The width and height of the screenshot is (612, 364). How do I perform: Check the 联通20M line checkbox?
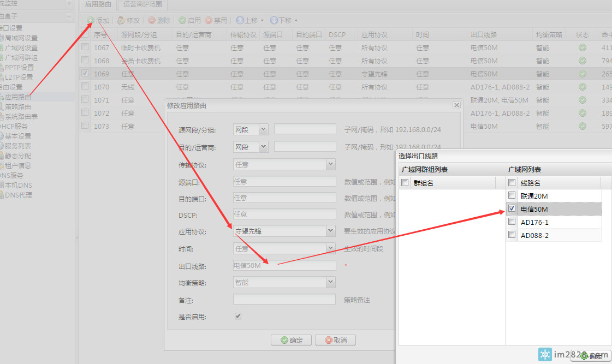coord(512,195)
